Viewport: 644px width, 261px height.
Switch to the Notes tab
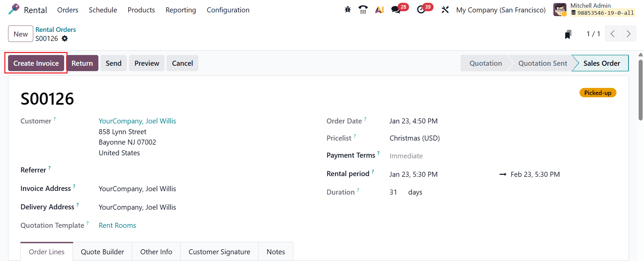[276, 252]
